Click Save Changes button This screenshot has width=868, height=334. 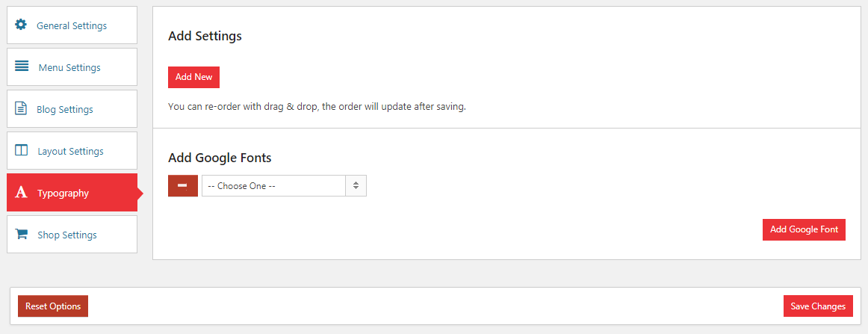pyautogui.click(x=818, y=306)
